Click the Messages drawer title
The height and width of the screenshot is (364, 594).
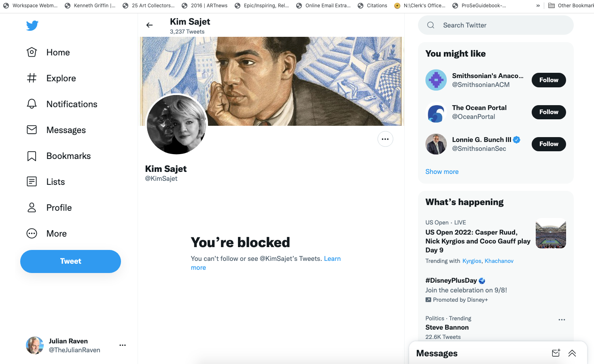[437, 353]
